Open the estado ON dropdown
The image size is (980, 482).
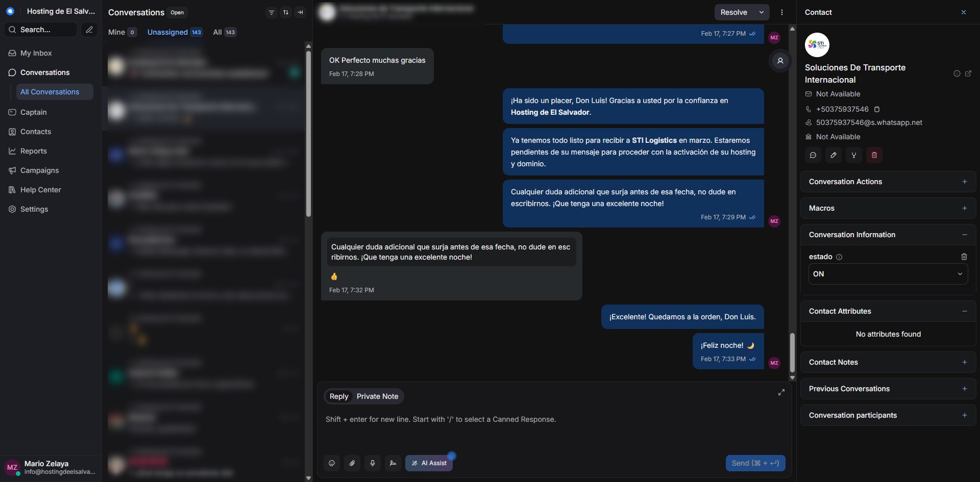888,274
